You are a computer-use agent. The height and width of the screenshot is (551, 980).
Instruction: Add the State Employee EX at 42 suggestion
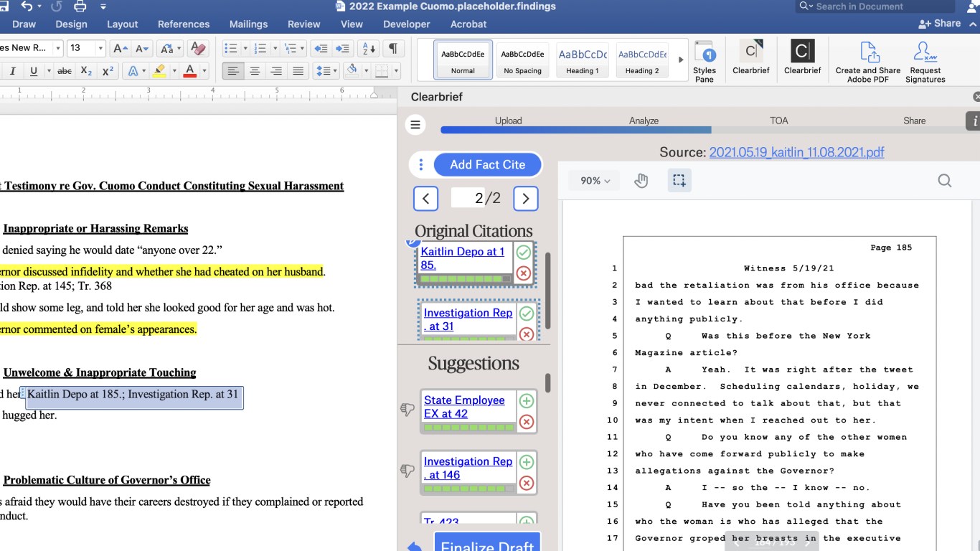(526, 401)
